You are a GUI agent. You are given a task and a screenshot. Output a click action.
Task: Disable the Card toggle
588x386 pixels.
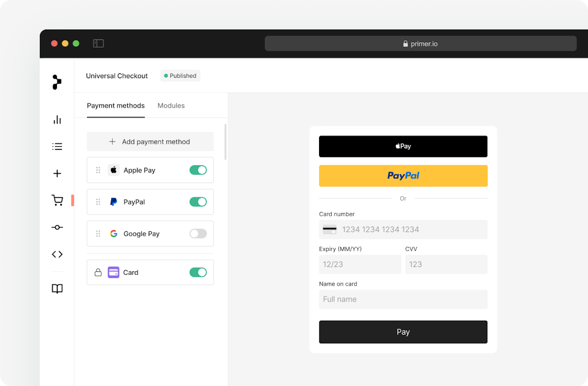click(198, 272)
